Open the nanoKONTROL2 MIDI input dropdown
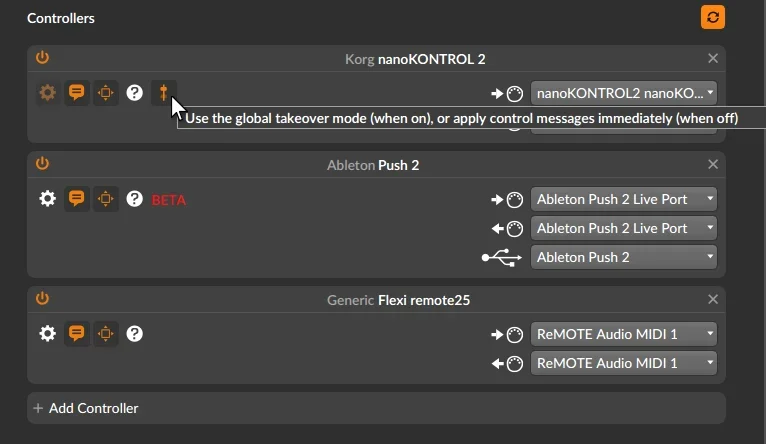766x444 pixels. [x=625, y=93]
